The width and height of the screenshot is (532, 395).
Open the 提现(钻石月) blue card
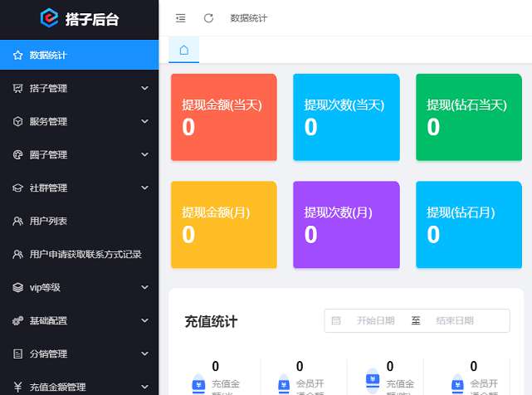click(x=469, y=225)
